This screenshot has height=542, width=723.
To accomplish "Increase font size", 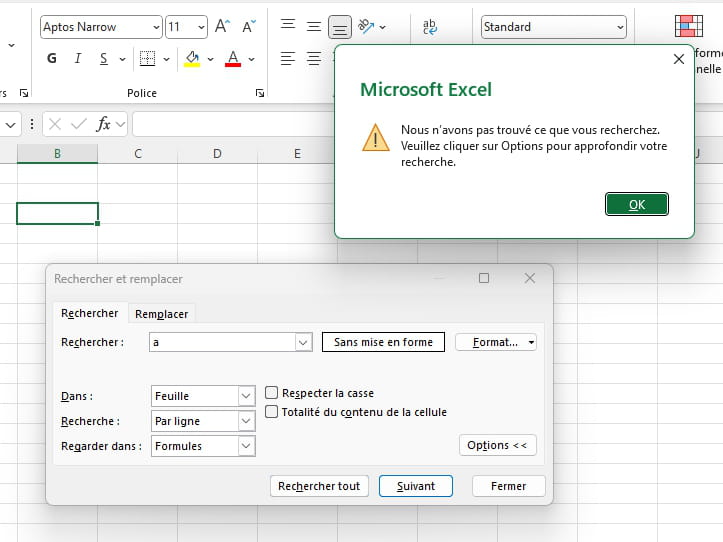I will 222,26.
